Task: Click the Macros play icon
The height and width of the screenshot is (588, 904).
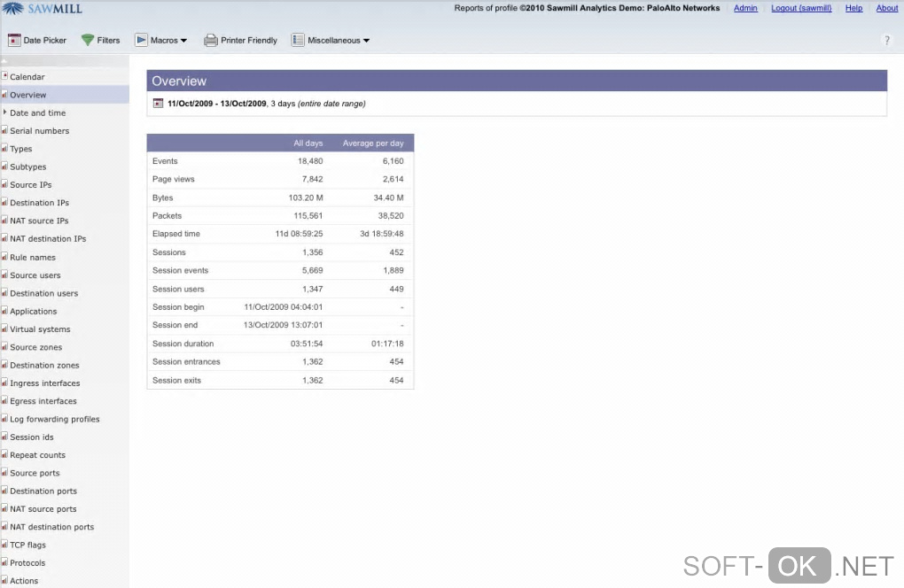Action: (141, 41)
